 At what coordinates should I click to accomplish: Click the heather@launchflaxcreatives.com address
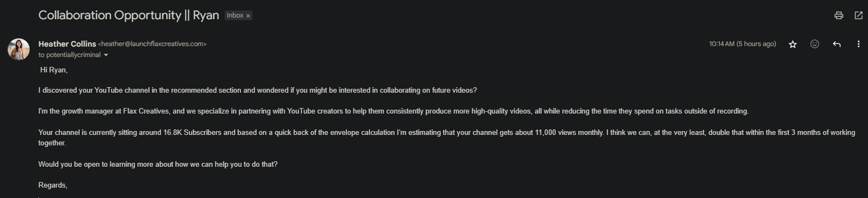click(152, 44)
